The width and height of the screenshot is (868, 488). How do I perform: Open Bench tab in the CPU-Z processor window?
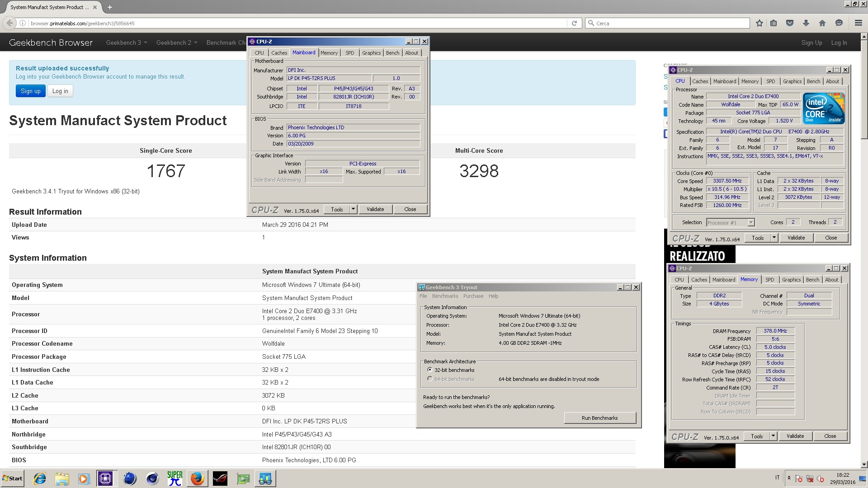point(813,81)
